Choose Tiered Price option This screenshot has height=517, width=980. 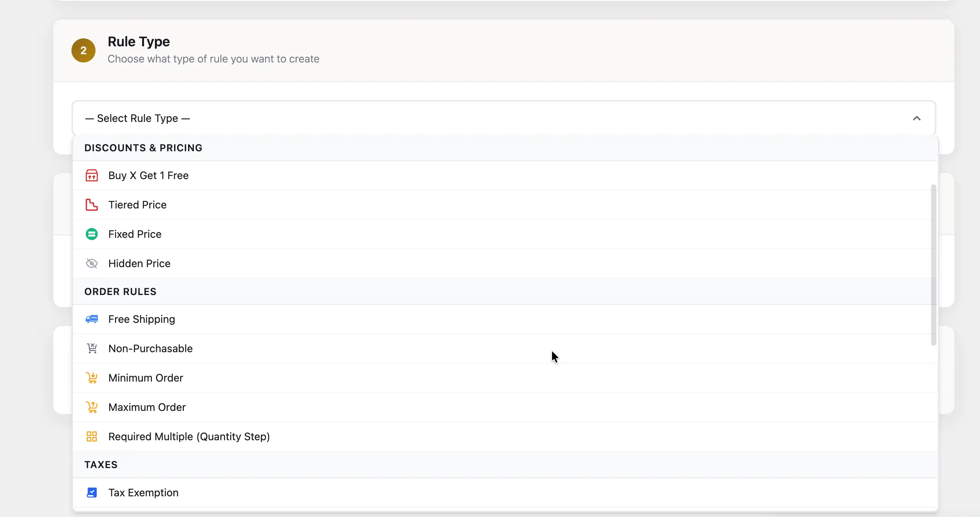(137, 205)
